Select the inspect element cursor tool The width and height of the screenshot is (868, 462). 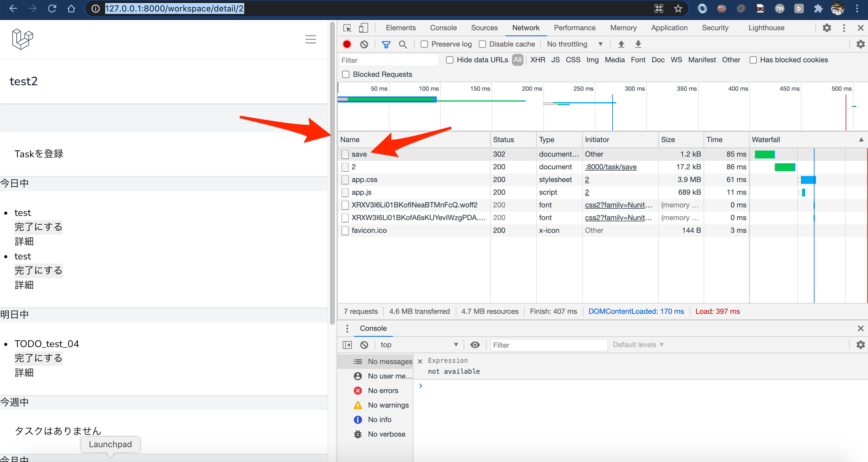click(x=347, y=28)
